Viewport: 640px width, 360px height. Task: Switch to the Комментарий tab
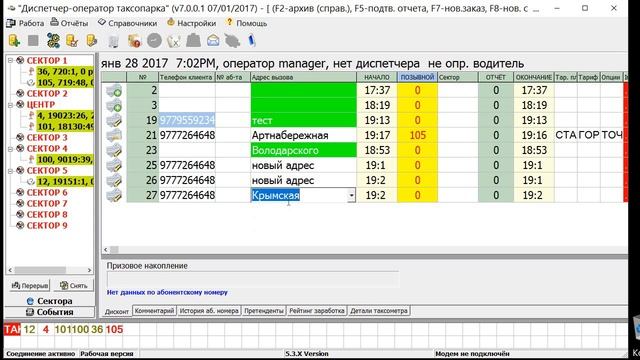(x=154, y=311)
